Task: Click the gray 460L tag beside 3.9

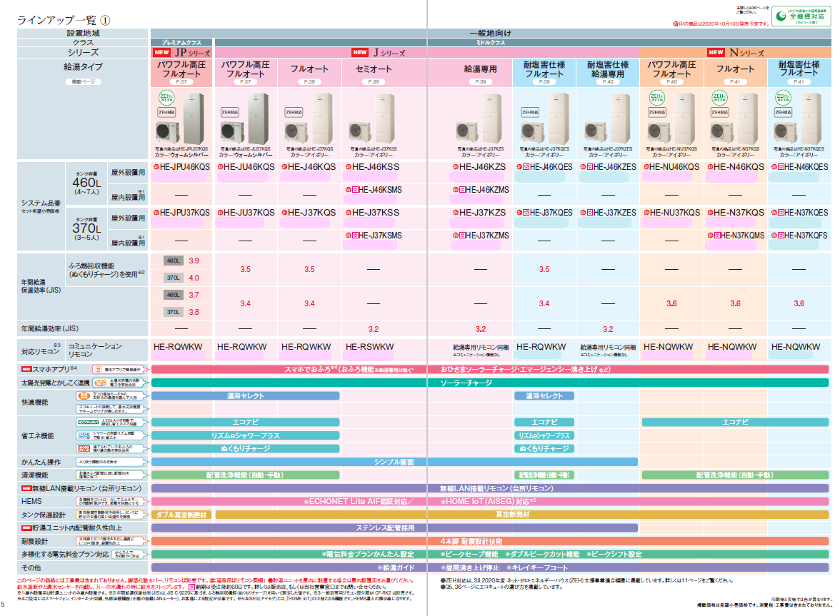Action: tap(174, 261)
